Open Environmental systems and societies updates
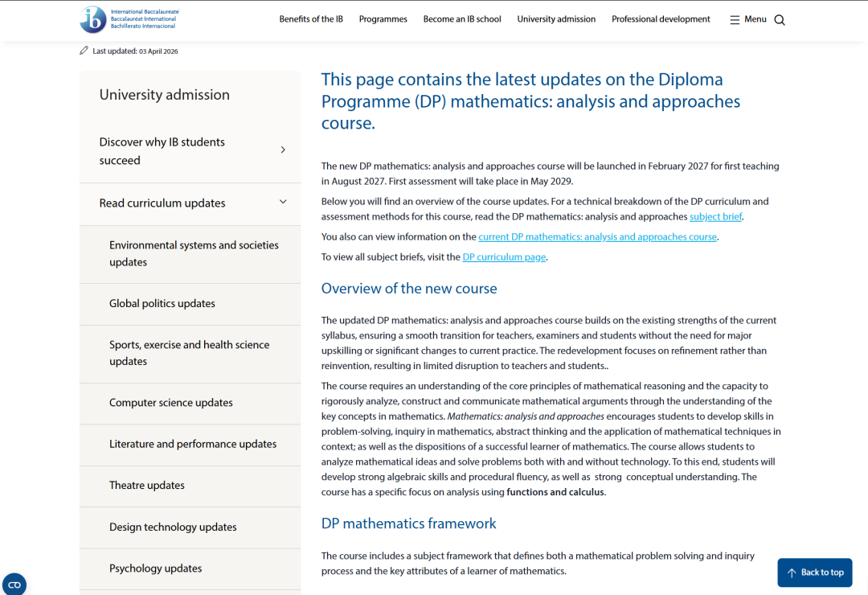Viewport: 868px width, 595px height. 190,254
